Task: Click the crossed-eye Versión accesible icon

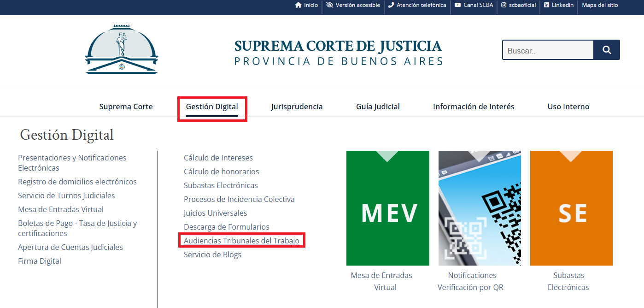Action: click(x=329, y=5)
